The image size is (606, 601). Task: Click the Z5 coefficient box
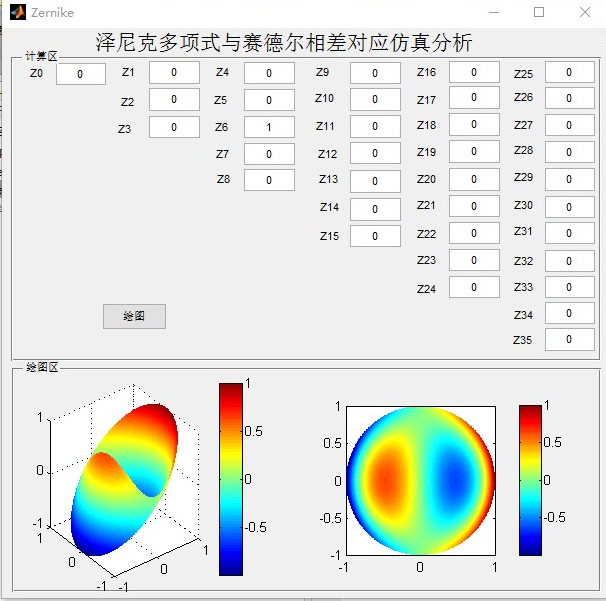[269, 100]
